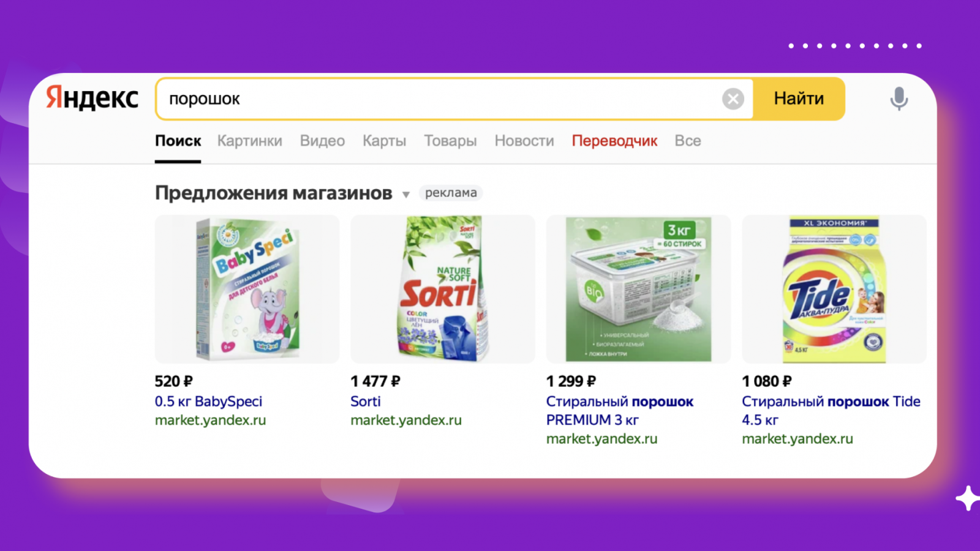The width and height of the screenshot is (980, 551).
Task: Click the Яндекс logo
Action: coord(92,98)
